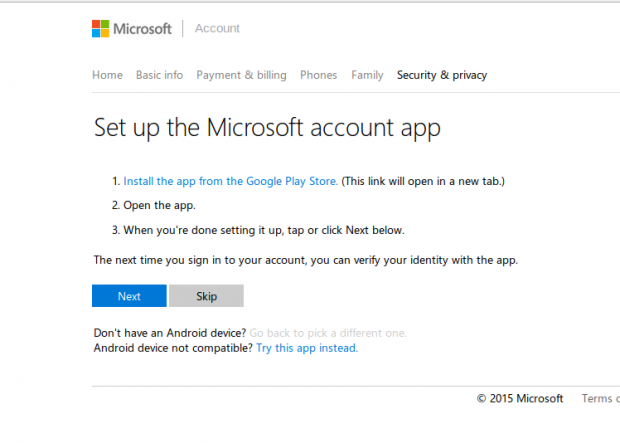Open the Payment & billing tab
This screenshot has width=620, height=443.
pos(241,75)
